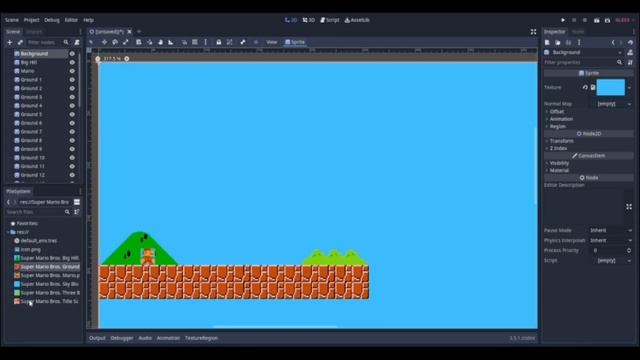Viewport: 640px width, 360px height.
Task: Click the Play Scene clapper icon
Action: coord(597,20)
